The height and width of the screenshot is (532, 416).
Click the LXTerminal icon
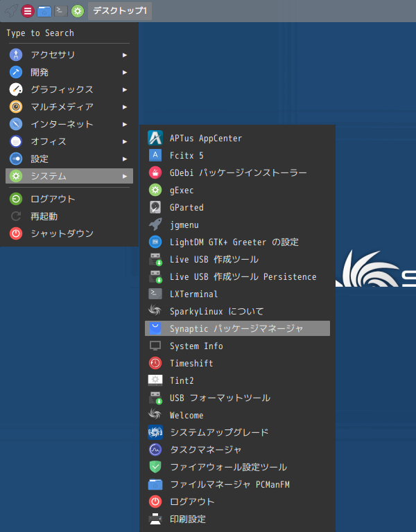pyautogui.click(x=155, y=294)
